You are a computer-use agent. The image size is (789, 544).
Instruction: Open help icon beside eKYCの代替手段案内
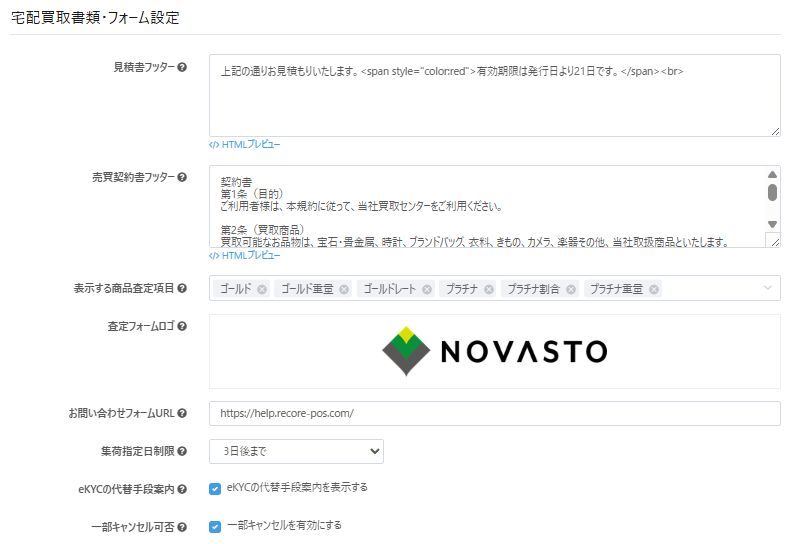[x=182, y=489]
